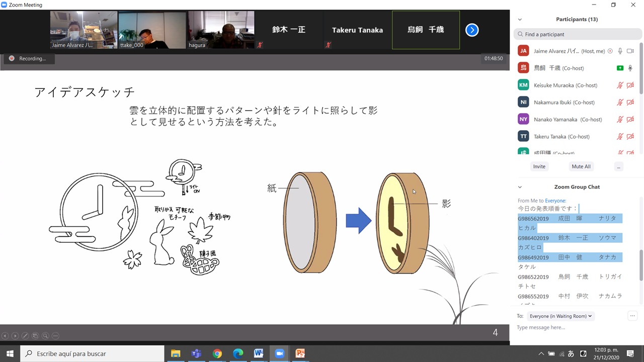The width and height of the screenshot is (644, 362).
Task: Select Jaime Alvarez video thumbnail
Action: coord(84,30)
